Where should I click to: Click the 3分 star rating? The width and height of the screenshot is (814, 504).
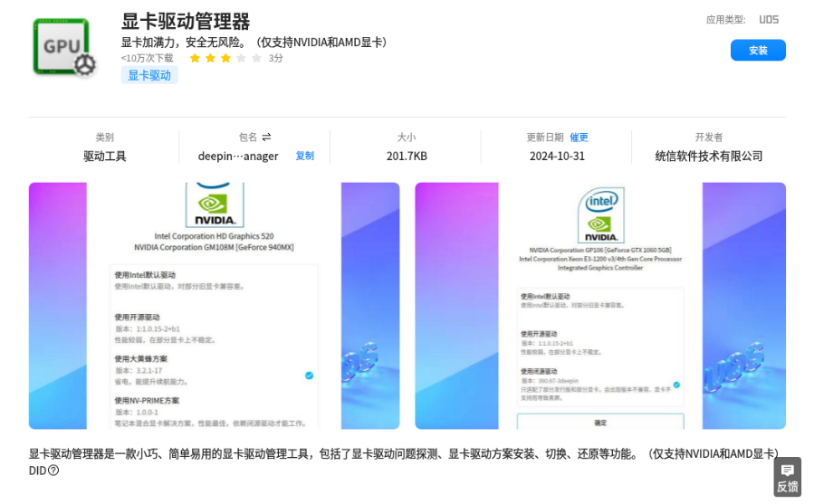tap(235, 58)
